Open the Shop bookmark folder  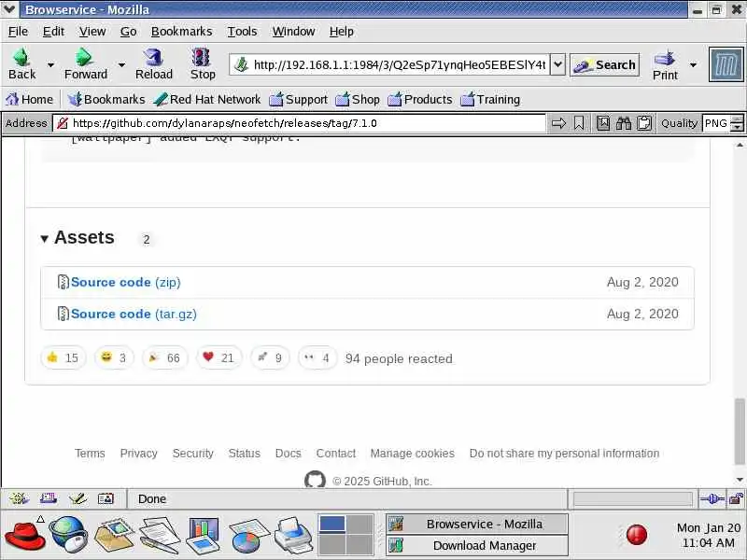point(358,100)
